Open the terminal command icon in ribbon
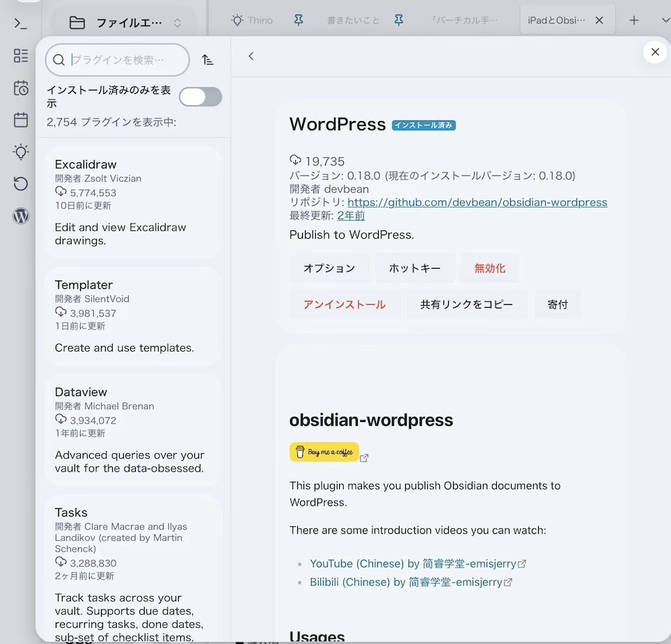This screenshot has height=644, width=671. coord(21,23)
